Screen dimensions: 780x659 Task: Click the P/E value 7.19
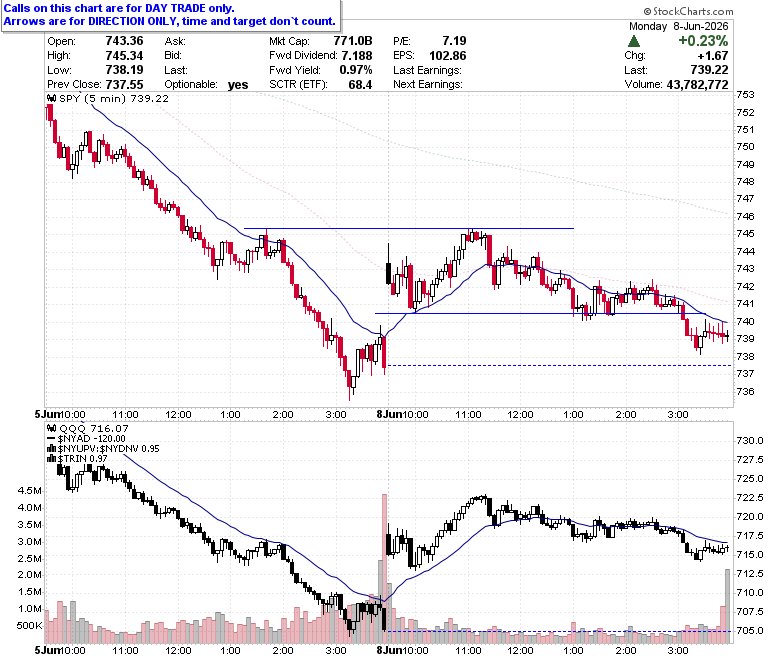[x=454, y=41]
